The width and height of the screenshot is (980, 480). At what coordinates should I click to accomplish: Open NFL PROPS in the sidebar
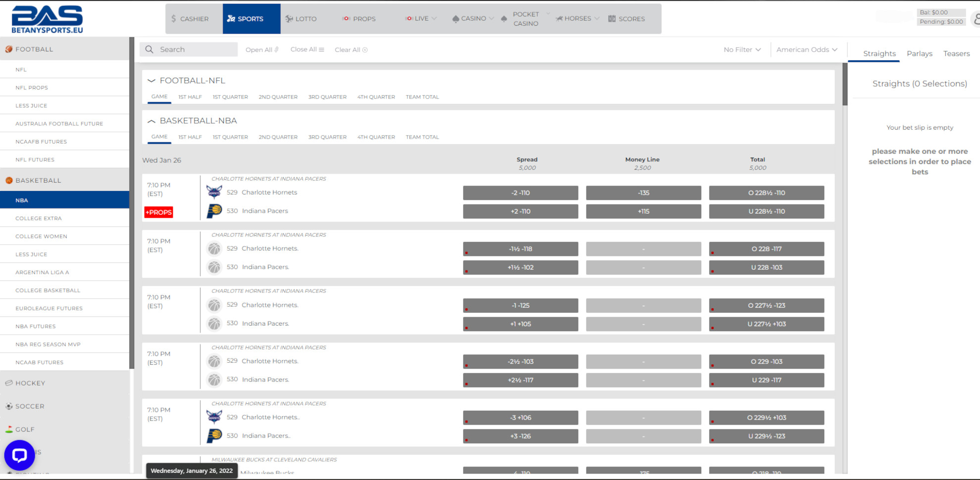[65, 88]
